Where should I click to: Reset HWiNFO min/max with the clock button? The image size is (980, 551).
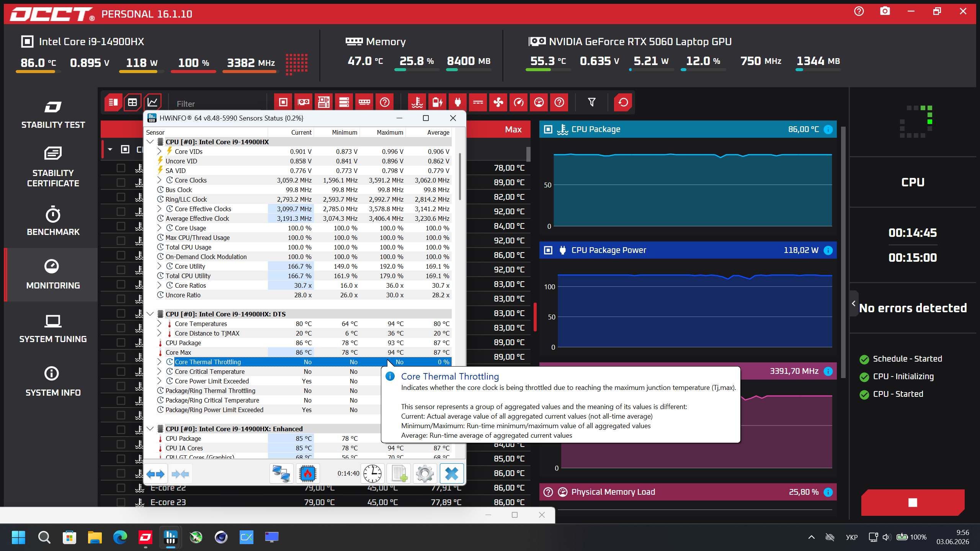pos(372,474)
